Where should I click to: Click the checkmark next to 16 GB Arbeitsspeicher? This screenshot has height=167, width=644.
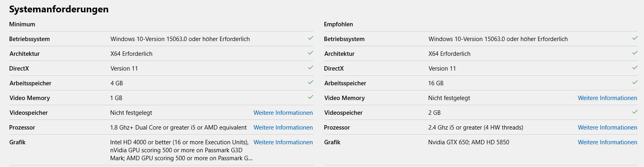[635, 83]
